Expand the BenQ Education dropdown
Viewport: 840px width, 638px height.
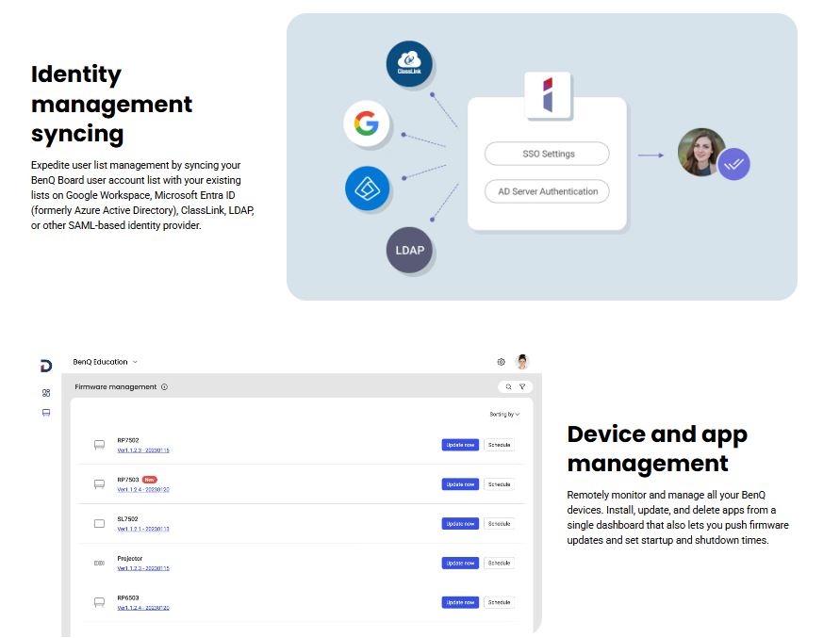click(x=105, y=362)
